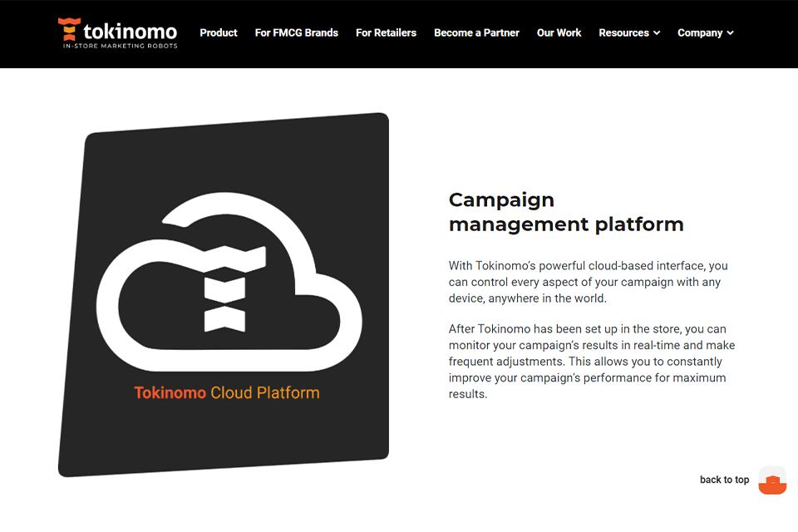Click the 'Tokinomo Cloud Platform' orange caption
This screenshot has width=798, height=532.
(227, 392)
